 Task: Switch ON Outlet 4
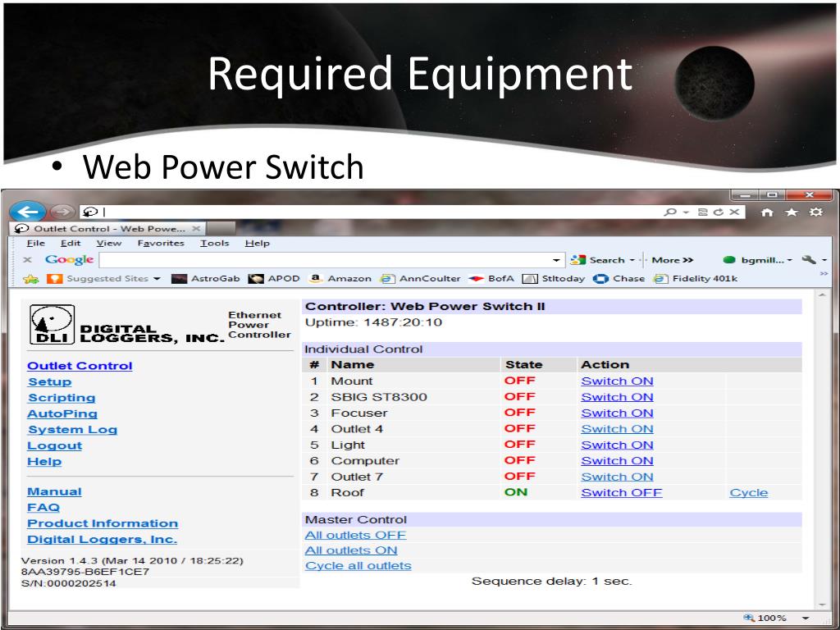(x=617, y=428)
